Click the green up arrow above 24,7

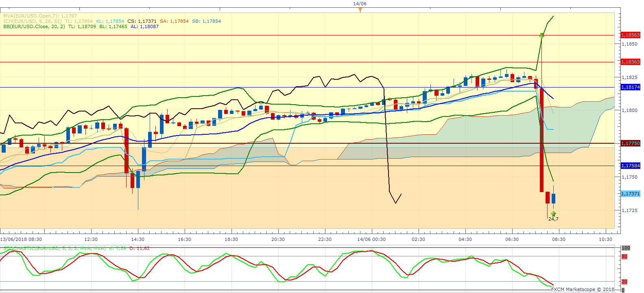click(553, 213)
